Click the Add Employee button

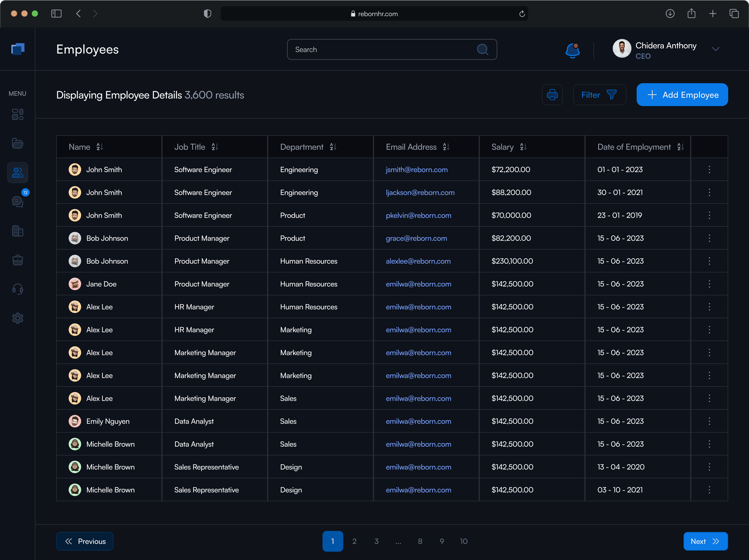[682, 95]
